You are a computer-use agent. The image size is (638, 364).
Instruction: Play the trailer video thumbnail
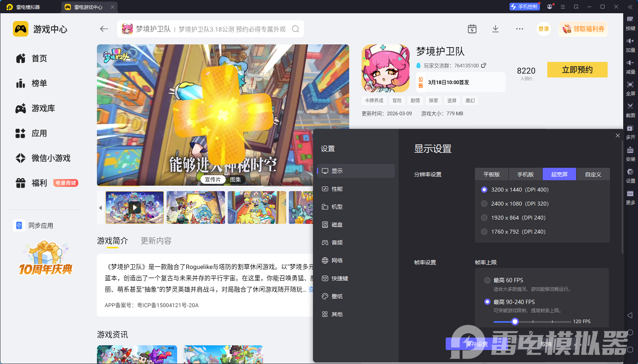click(135, 207)
